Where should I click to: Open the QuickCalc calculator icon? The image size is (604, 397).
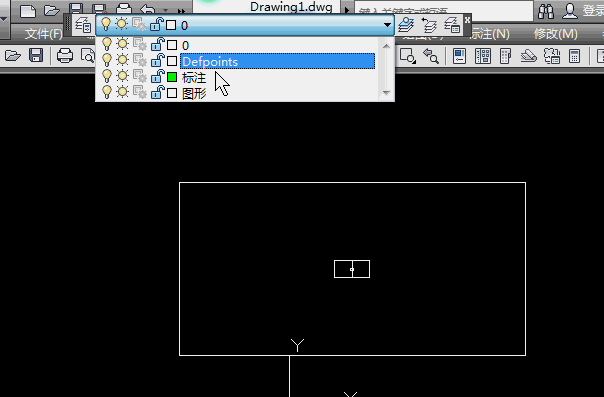click(574, 56)
